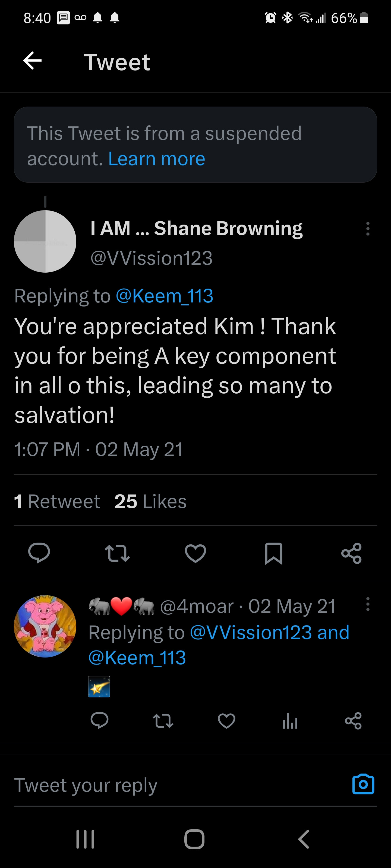Like the main tweet

pos(195,553)
